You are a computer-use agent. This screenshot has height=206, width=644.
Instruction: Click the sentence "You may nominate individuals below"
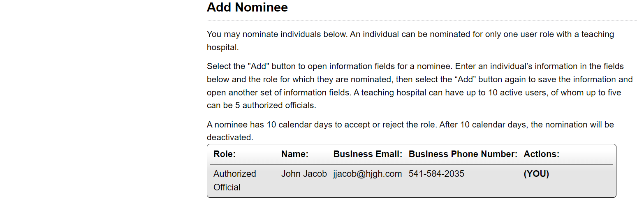pos(277,34)
